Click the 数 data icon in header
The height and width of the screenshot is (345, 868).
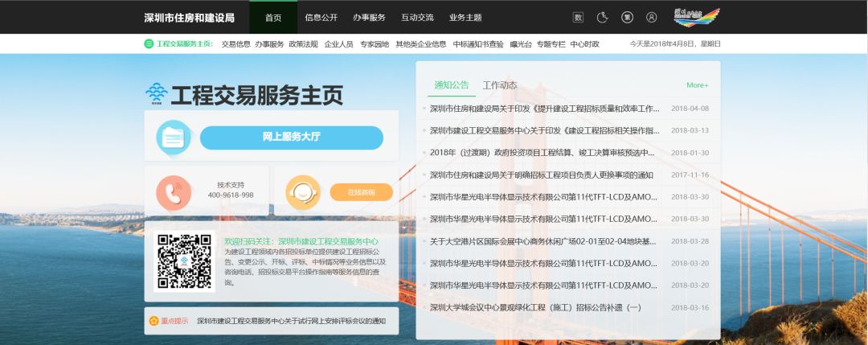click(578, 17)
